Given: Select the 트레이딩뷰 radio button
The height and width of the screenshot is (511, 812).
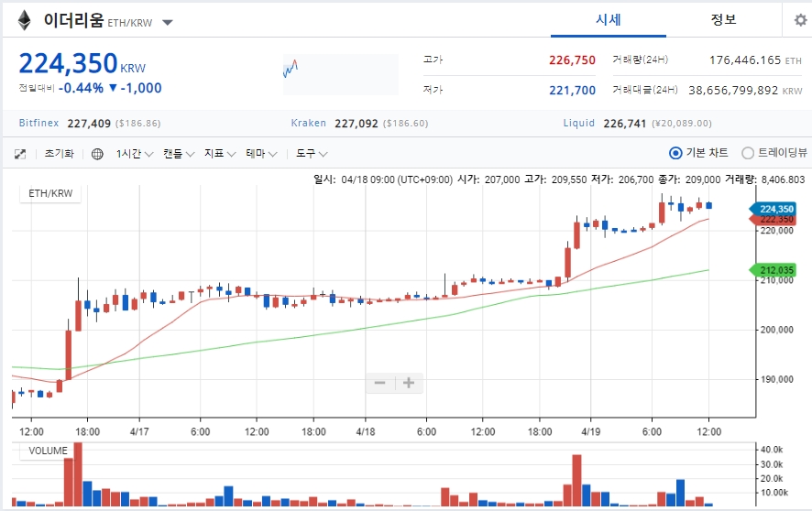Looking at the screenshot, I should pyautogui.click(x=748, y=153).
